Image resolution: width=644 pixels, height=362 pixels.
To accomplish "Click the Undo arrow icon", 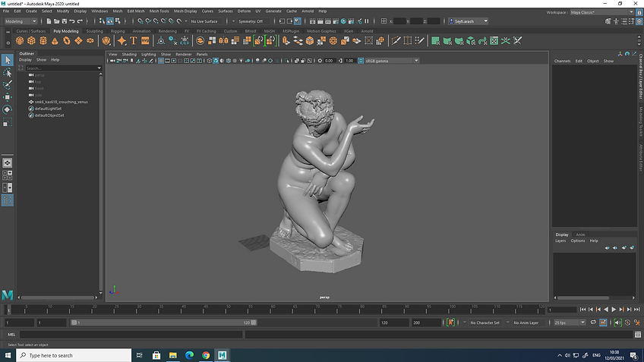I will point(72,21).
